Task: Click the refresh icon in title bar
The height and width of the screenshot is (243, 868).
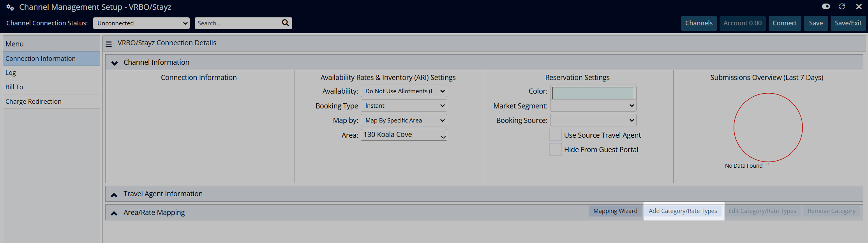Action: click(842, 6)
